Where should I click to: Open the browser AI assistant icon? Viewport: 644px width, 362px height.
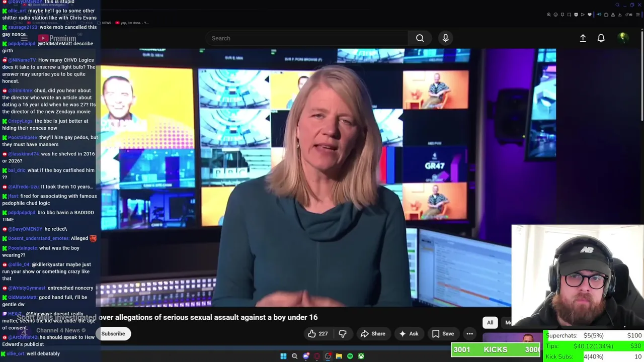pos(629,15)
